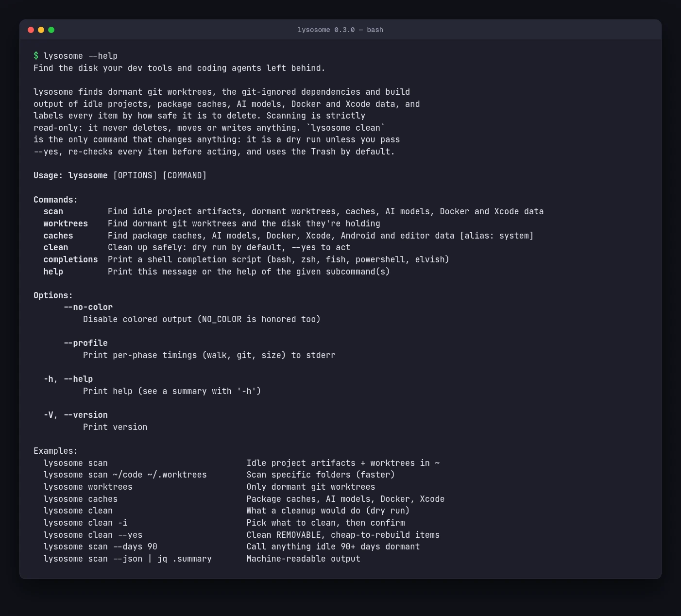The image size is (681, 616).
Task: Click the '-h, --help' option line
Action: 68,379
